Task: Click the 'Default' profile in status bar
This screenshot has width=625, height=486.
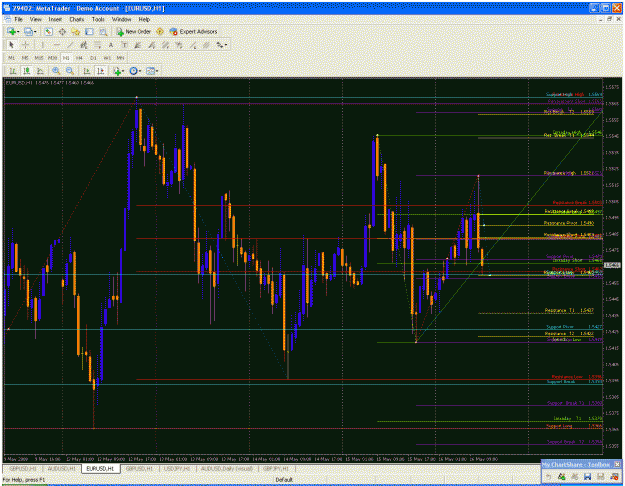Action: [x=284, y=480]
